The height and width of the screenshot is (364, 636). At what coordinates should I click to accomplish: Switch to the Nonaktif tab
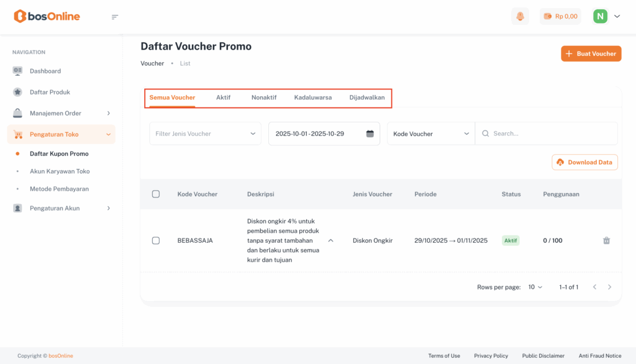[264, 98]
